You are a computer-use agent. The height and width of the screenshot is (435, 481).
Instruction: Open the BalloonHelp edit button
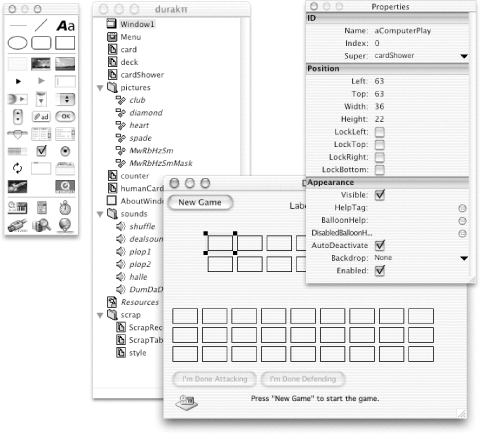pos(462,221)
